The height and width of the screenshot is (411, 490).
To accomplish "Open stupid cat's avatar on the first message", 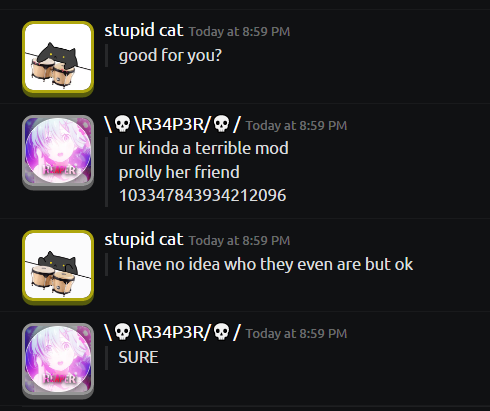I will (58, 59).
